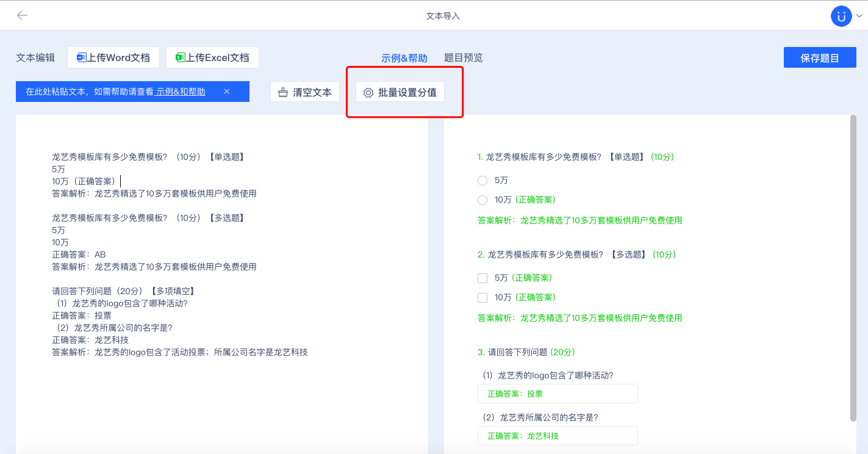Click the last editor line about 活动投票
The width and height of the screenshot is (868, 454).
point(180,352)
